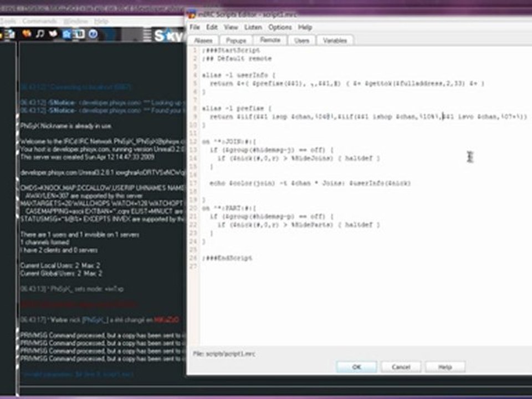Open the Edit menu in Scripts Editor
Image resolution: width=532 pixels, height=399 pixels.
click(x=212, y=27)
